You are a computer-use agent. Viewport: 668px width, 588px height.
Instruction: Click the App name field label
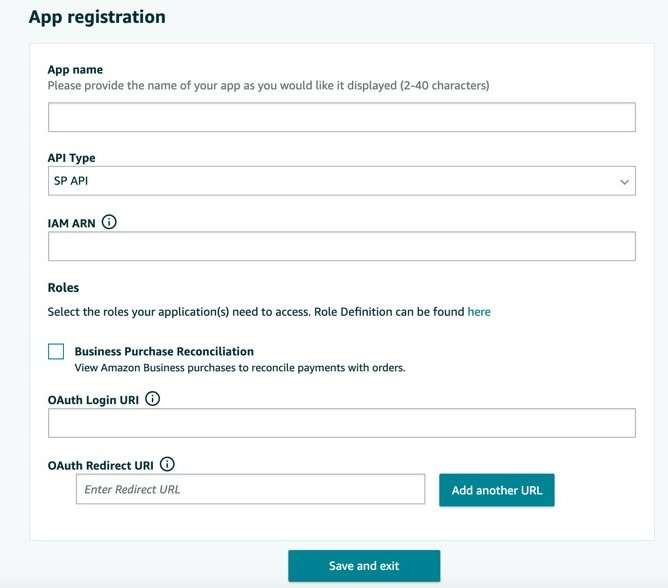75,70
